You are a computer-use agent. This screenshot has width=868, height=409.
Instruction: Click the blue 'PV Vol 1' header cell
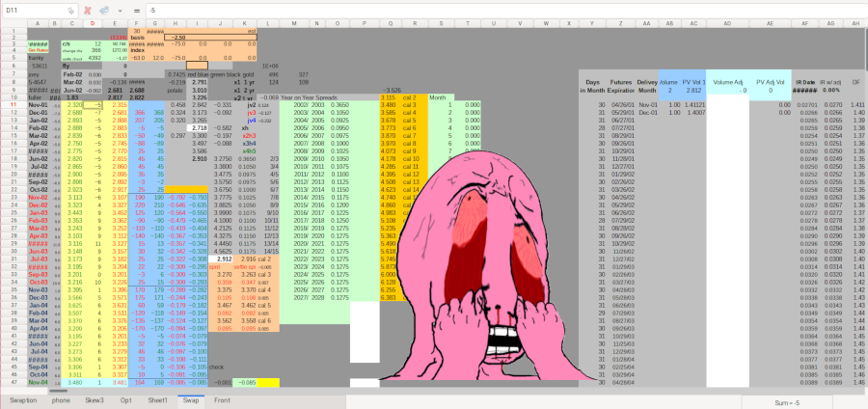click(693, 82)
